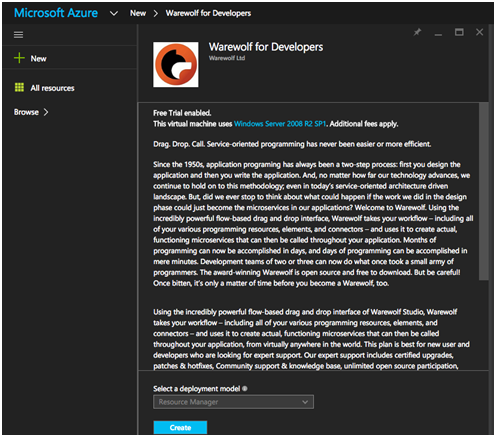Minimize the blade using dash icon
496x437 pixels.
pyautogui.click(x=438, y=34)
